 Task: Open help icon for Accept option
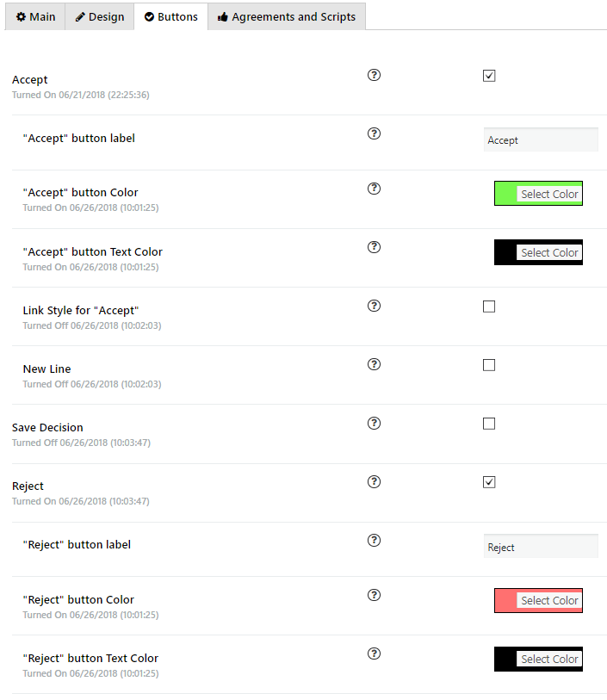(374, 75)
